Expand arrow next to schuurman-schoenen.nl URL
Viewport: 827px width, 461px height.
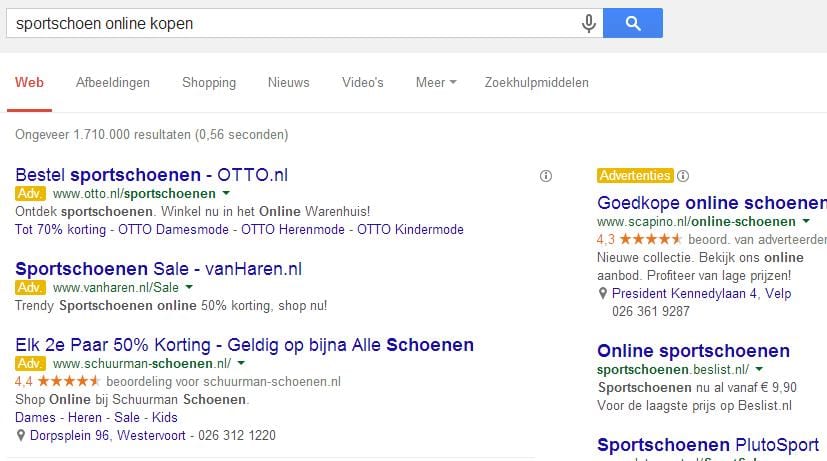click(241, 363)
